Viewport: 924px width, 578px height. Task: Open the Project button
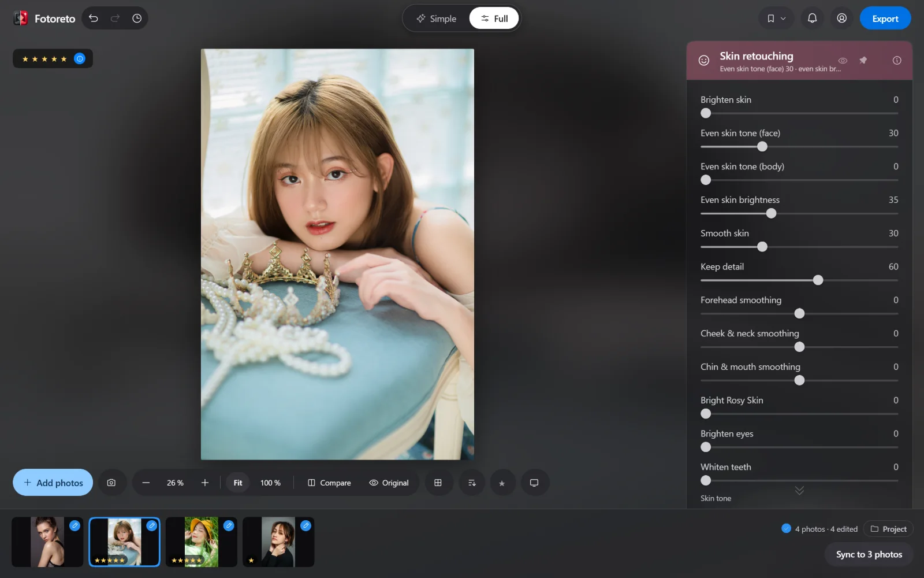pyautogui.click(x=888, y=528)
